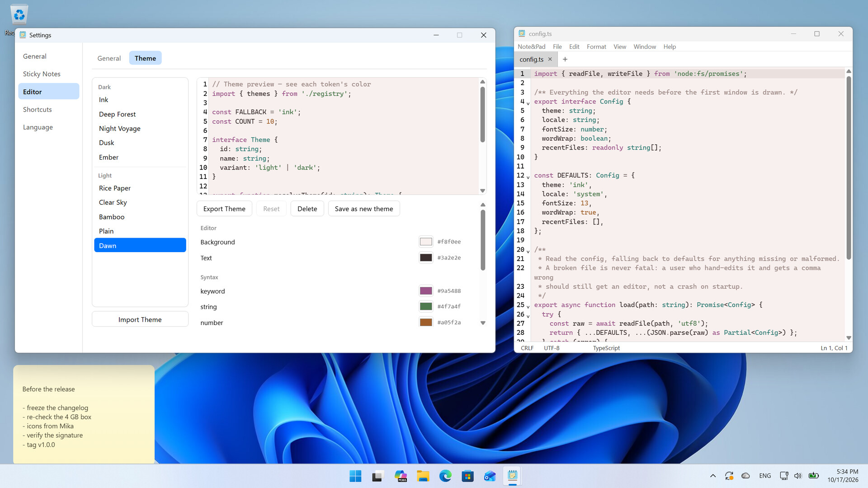Collapse the fold at line 4
868x488 pixels.
click(528, 103)
